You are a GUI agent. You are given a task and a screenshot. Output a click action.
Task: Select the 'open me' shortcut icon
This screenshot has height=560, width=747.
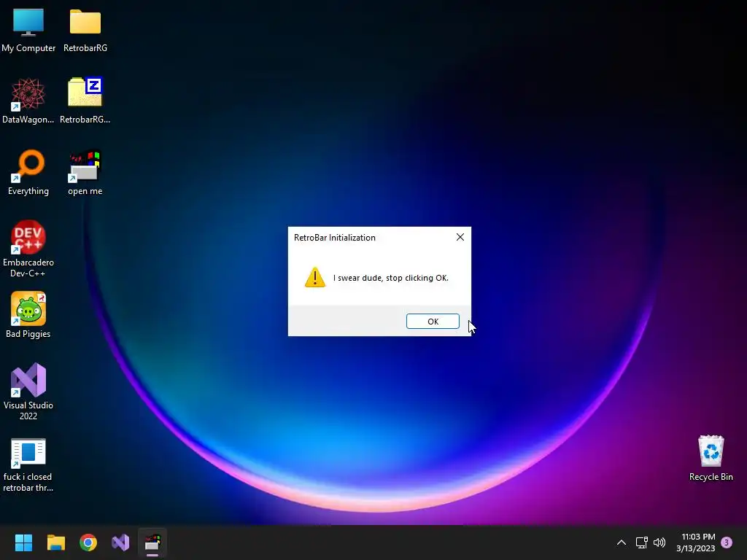click(x=85, y=172)
